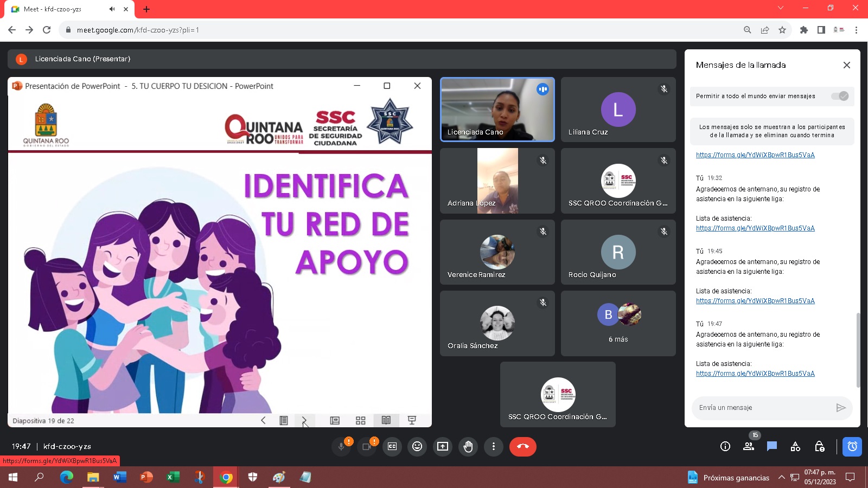The width and height of the screenshot is (868, 488).
Task: Mute the Meet tab audio speaker icon
Action: coord(112,9)
